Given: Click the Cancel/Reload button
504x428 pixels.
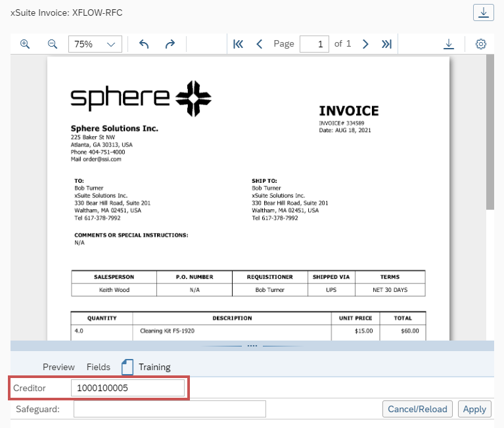Looking at the screenshot, I should [417, 409].
